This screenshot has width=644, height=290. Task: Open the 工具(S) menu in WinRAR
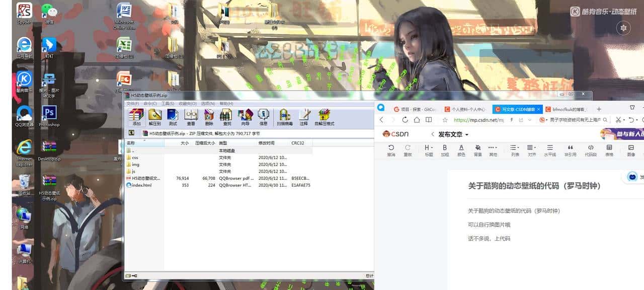168,104
